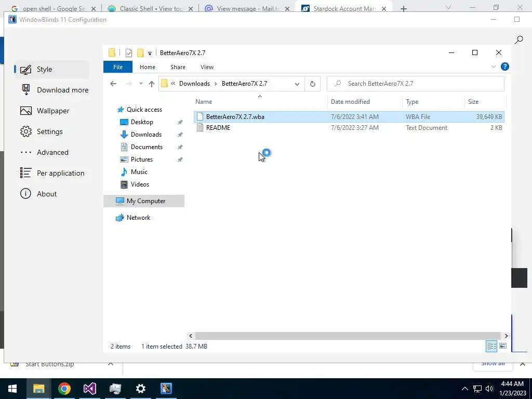The image size is (532, 399).
Task: Open Visual Studio from the taskbar
Action: (89, 389)
